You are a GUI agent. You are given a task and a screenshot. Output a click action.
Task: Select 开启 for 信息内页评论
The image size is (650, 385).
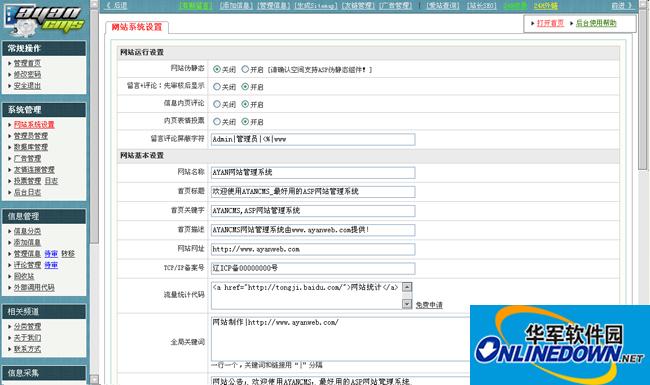point(245,104)
